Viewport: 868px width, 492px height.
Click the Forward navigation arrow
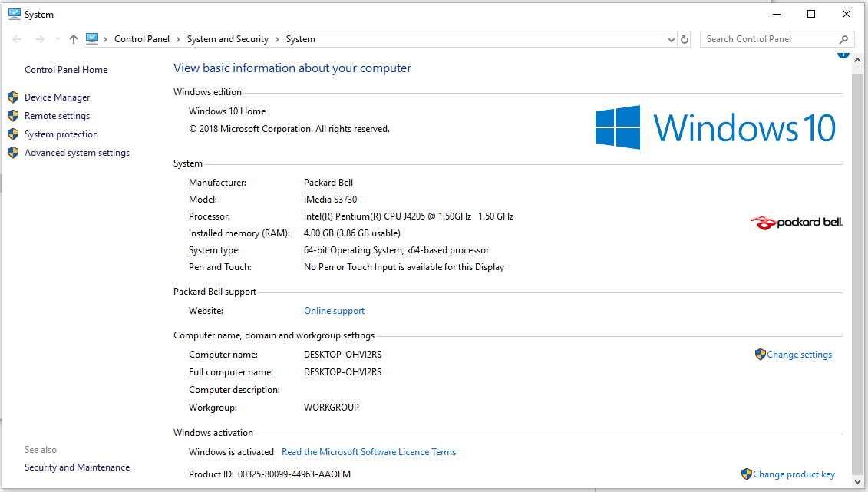(39, 39)
